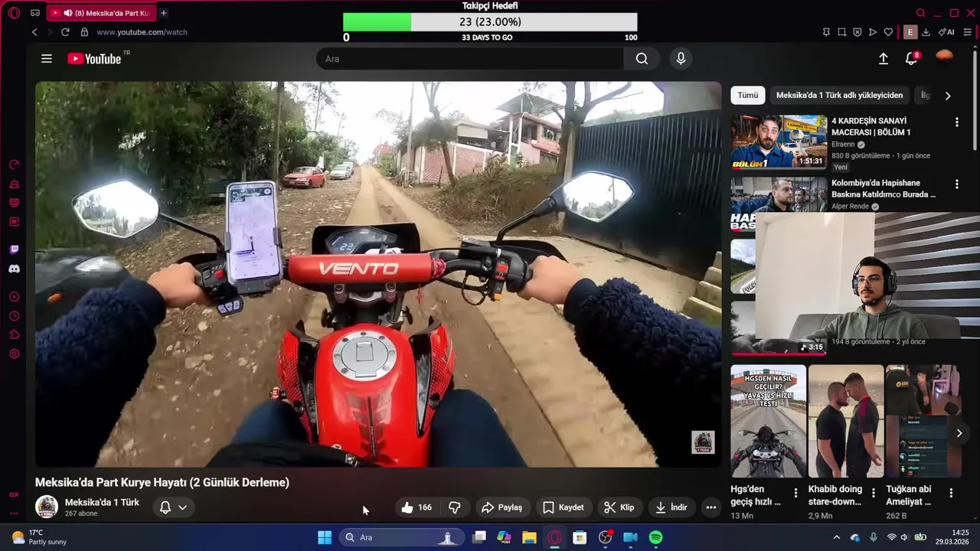Open sidebar settings gear icon
980x551 pixels.
(x=14, y=354)
